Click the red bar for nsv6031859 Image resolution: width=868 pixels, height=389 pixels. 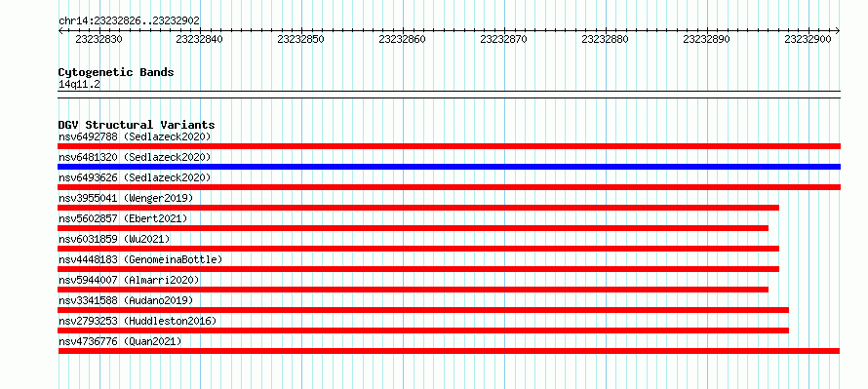[x=418, y=249]
